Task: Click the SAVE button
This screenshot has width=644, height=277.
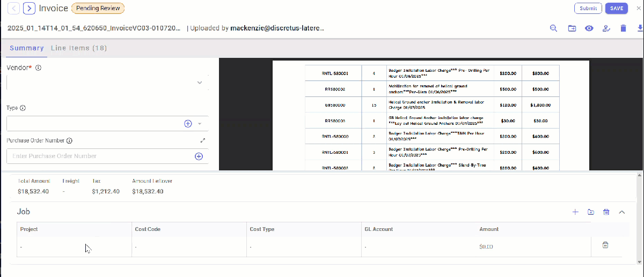Action: click(617, 8)
